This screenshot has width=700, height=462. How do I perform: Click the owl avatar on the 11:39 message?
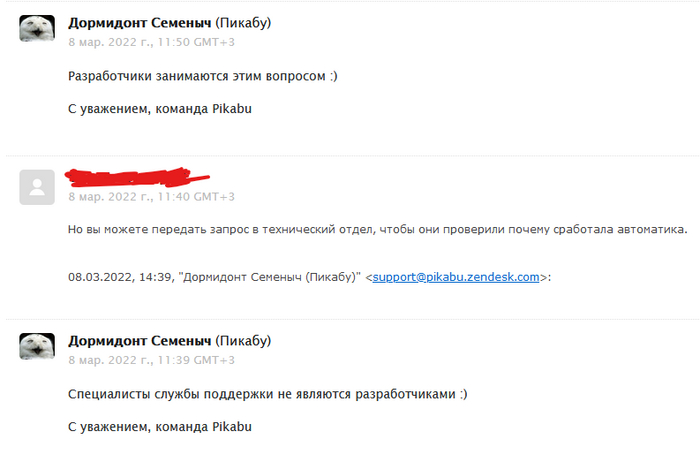pos(37,346)
